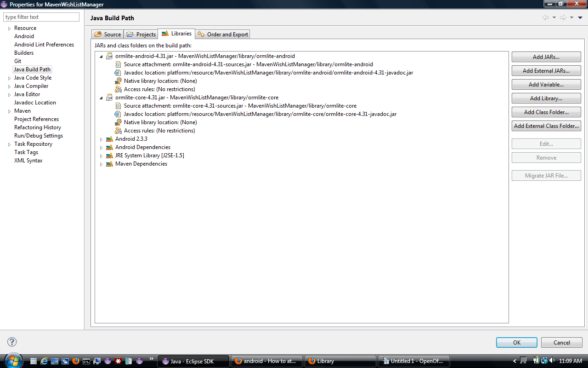Confirm the dialog with OK
Screen dimensions: 588x368
tap(517, 342)
